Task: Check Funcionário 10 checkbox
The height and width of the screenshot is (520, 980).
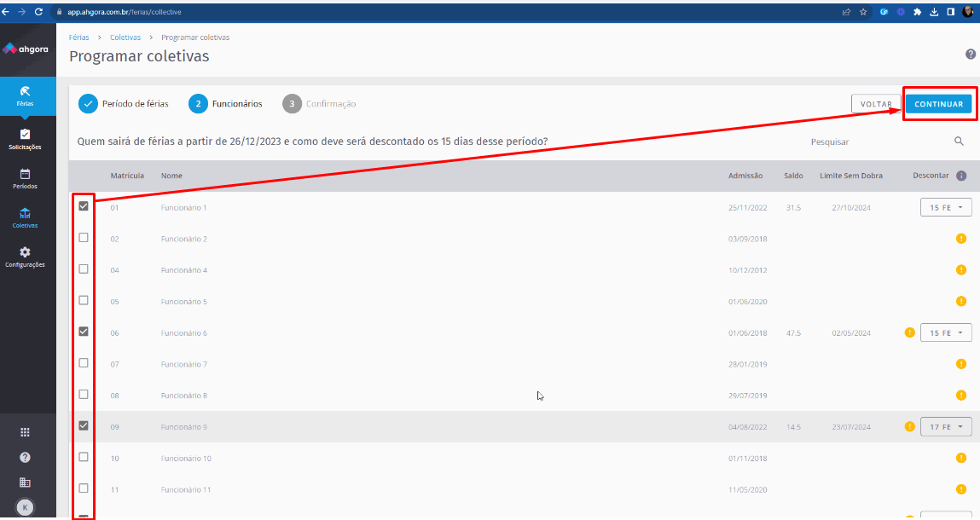Action: click(x=84, y=457)
